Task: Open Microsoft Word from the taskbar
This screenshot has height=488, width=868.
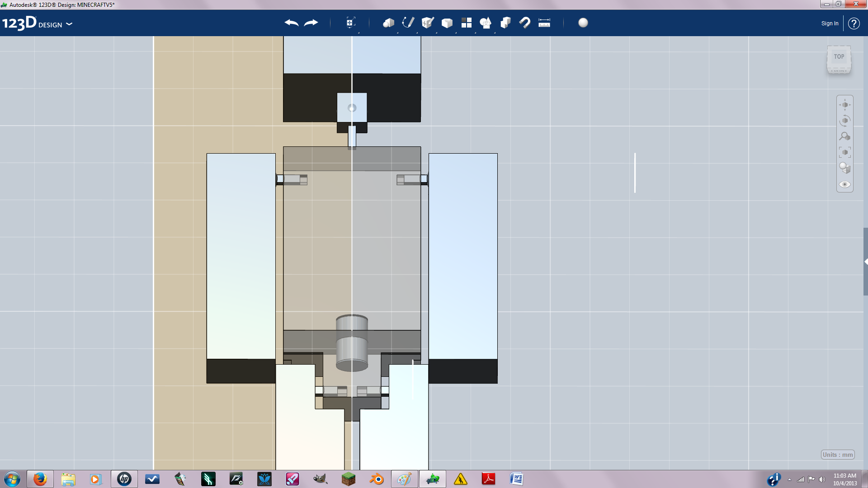Action: [x=517, y=479]
